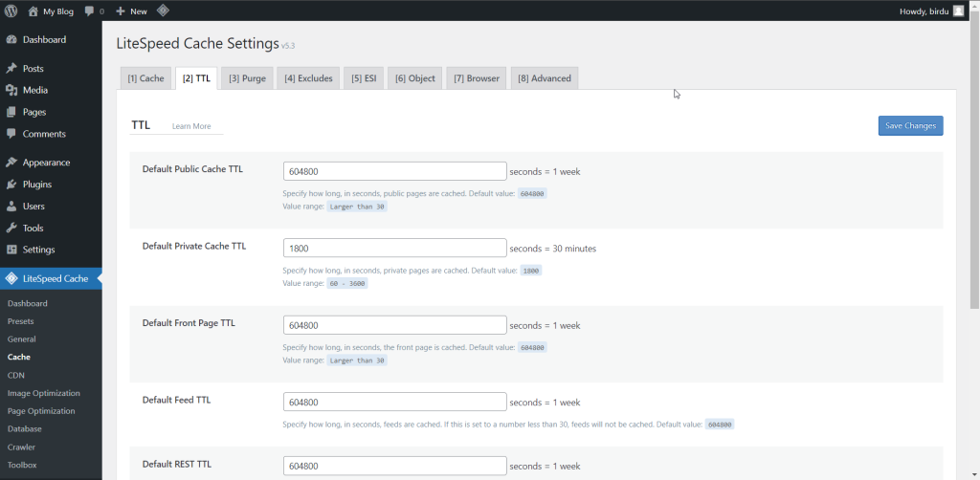Click the Comments icon in sidebar
The height and width of the screenshot is (480, 980).
coord(11,134)
